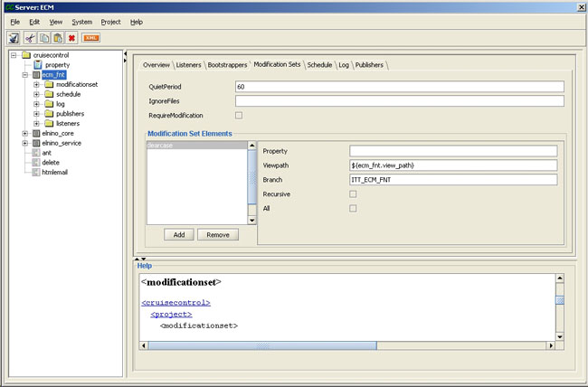This screenshot has height=387, width=588.
Task: Click help pane scroll down arrow
Action: [x=559, y=336]
